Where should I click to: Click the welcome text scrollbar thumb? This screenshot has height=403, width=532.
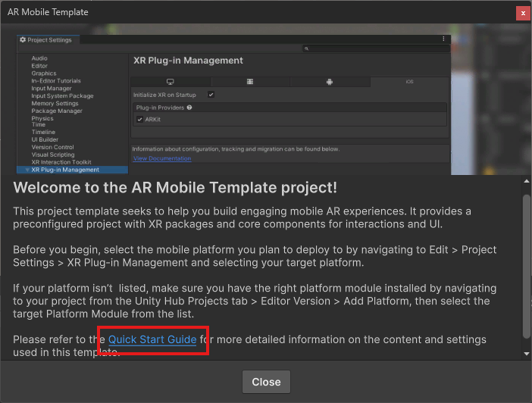coord(527,267)
